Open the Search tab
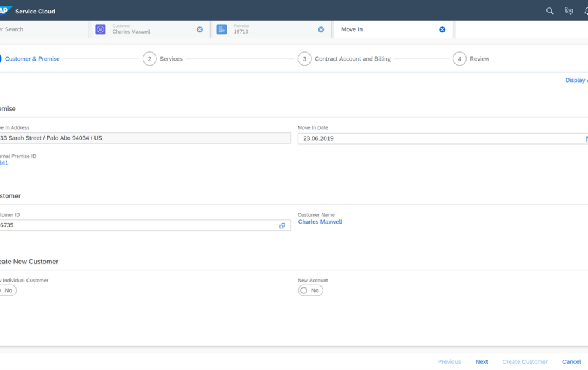 (44, 29)
